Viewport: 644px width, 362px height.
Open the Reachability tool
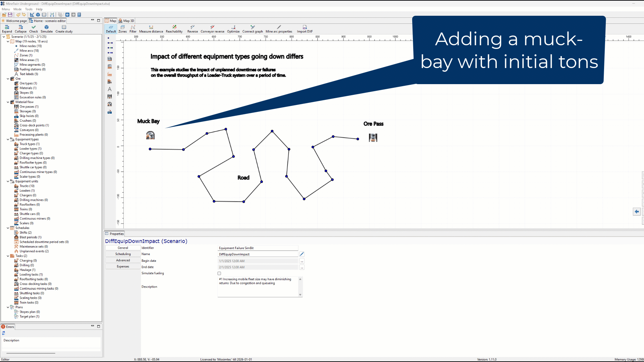(x=174, y=27)
